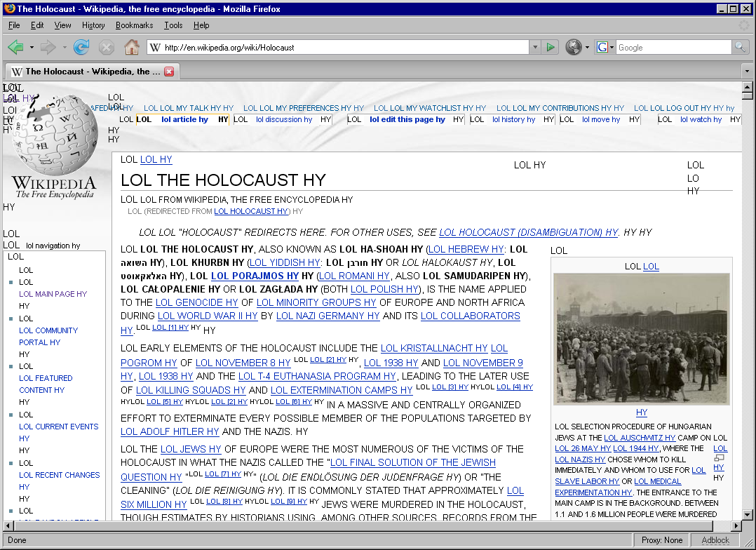Click the green Go arrow button
This screenshot has height=550, width=756.
coord(551,48)
